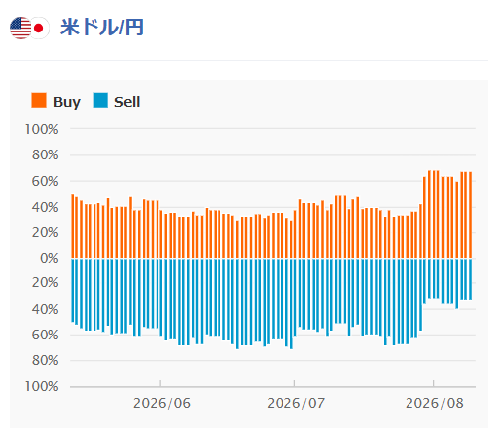Click the lower 80% axis label
The height and width of the screenshot is (428, 504).
coord(45,360)
